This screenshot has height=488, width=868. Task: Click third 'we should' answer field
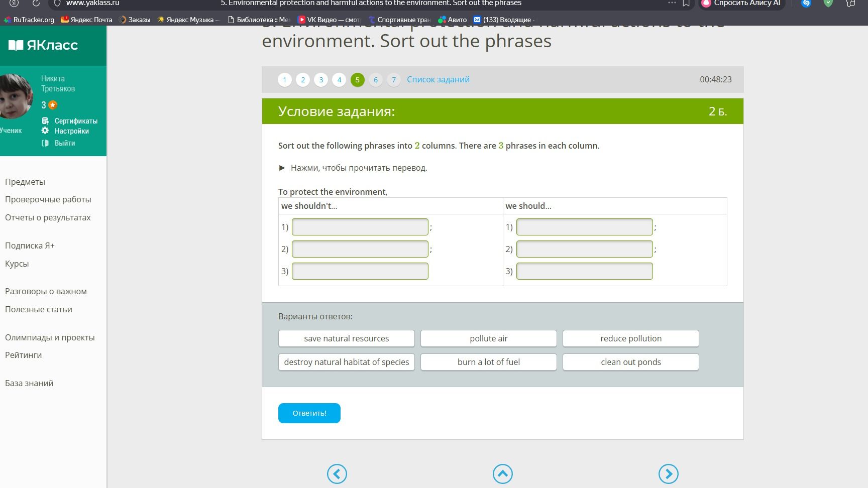[585, 271]
